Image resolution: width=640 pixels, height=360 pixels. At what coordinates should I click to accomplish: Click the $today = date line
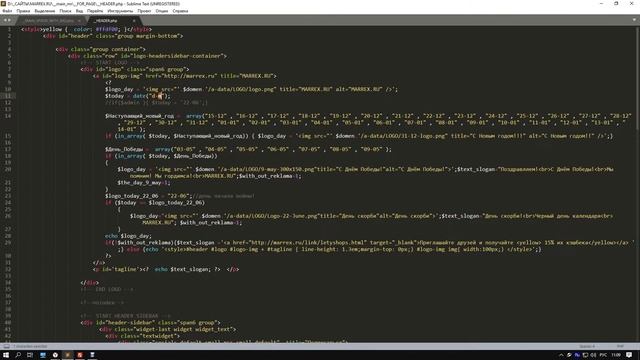point(138,96)
